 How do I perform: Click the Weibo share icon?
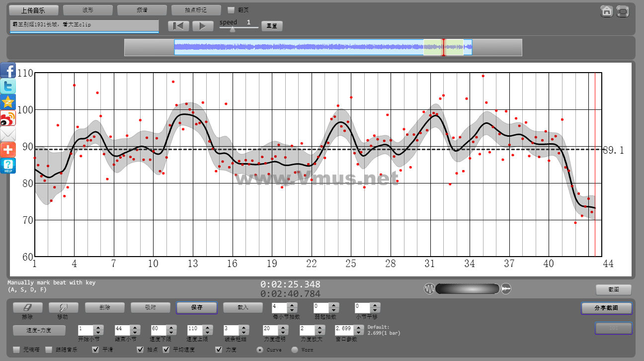coord(8,118)
